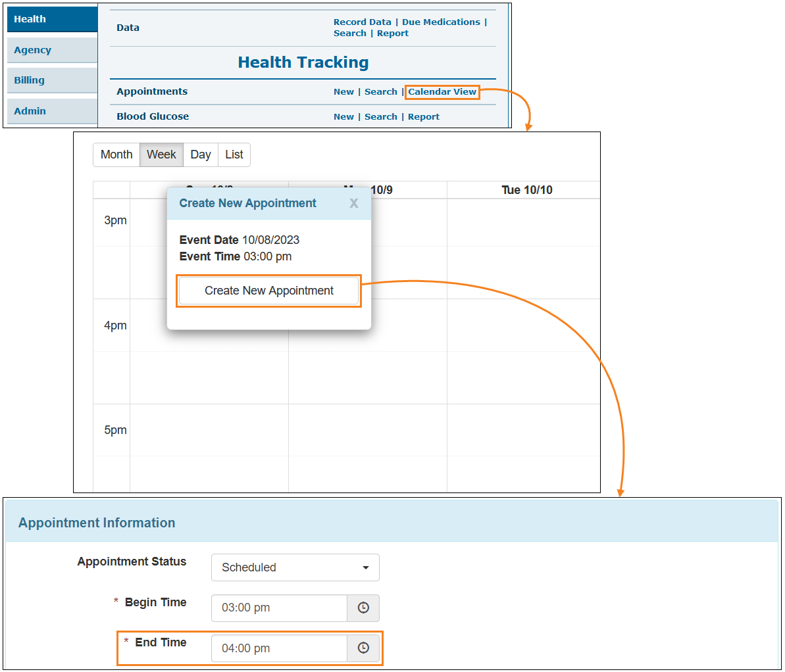The image size is (785, 672).
Task: Close the Create New Appointment popup
Action: pyautogui.click(x=353, y=203)
